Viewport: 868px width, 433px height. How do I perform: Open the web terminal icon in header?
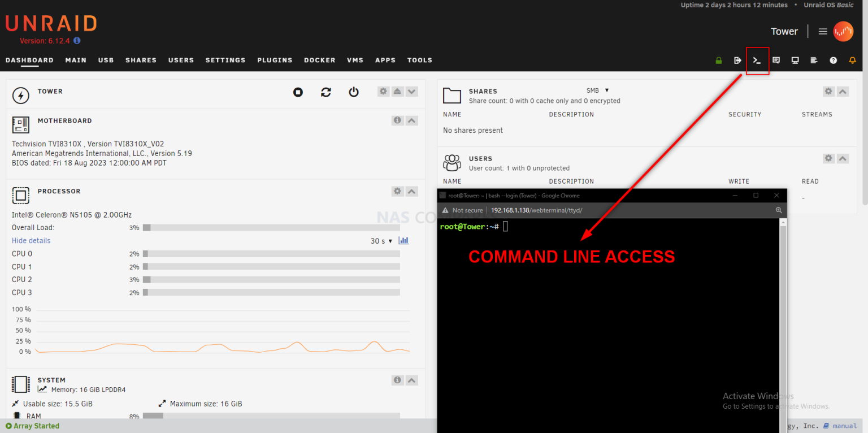click(x=757, y=60)
